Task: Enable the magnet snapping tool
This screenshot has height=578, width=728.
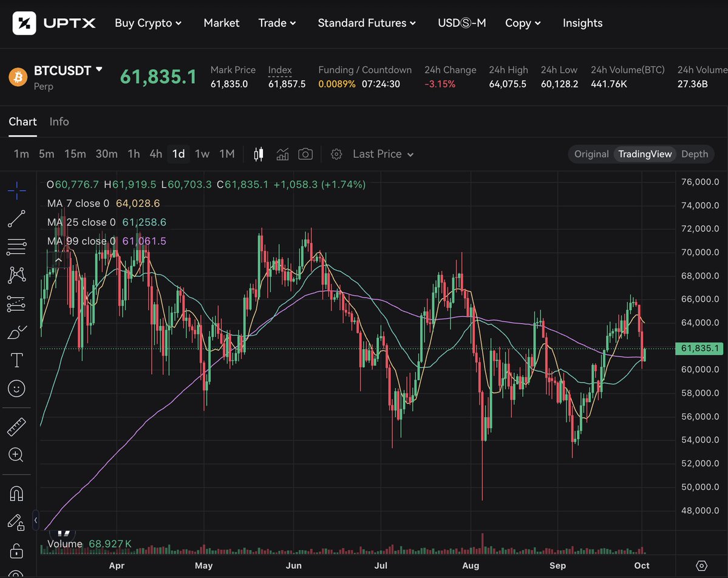Action: (x=16, y=493)
